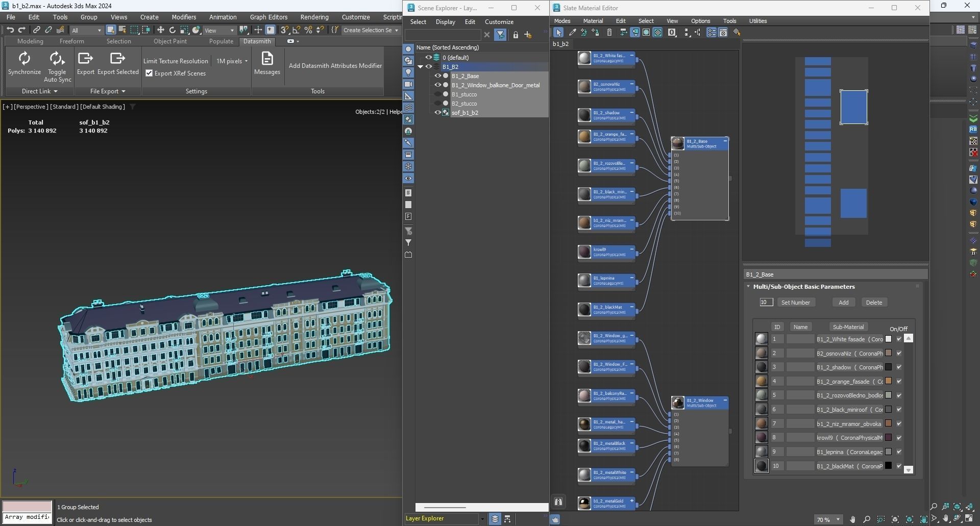Click Select by Material icon
The height and width of the screenshot is (526, 980).
[737, 33]
